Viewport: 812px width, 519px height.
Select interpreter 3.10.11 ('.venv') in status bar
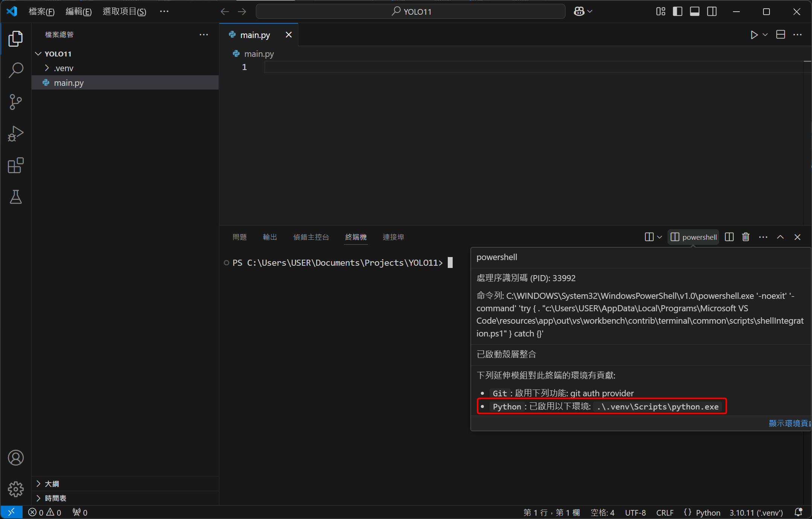[x=756, y=512]
